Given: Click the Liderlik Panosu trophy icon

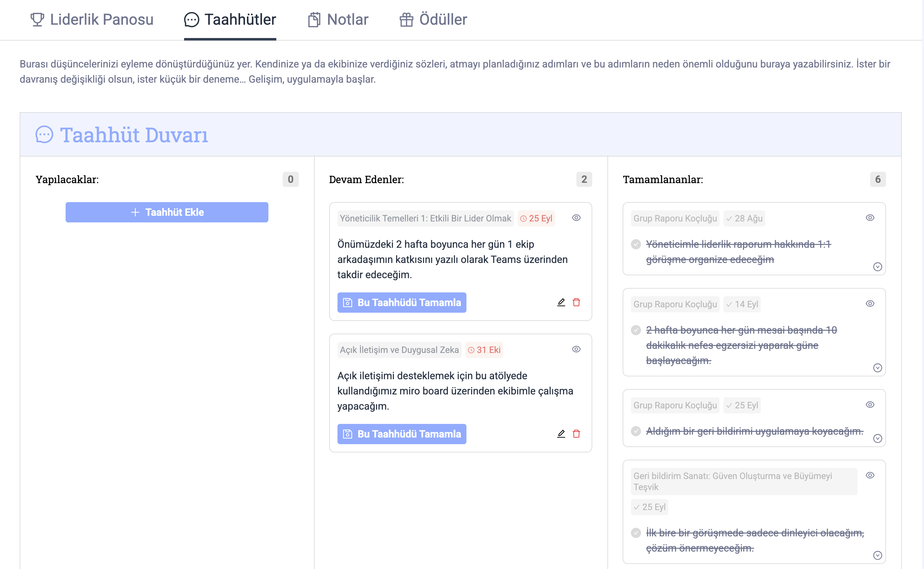Looking at the screenshot, I should [x=37, y=20].
